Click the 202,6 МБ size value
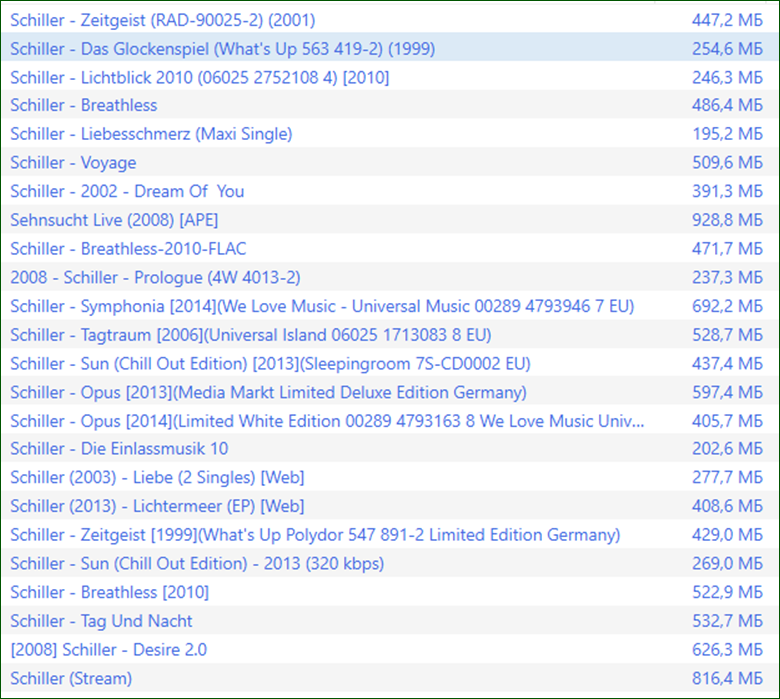The image size is (780, 699). point(727,449)
